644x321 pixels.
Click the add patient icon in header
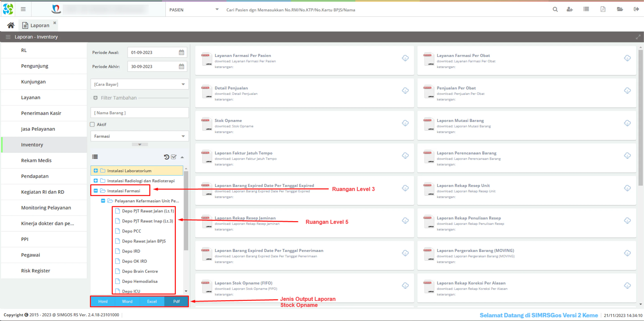click(x=570, y=9)
